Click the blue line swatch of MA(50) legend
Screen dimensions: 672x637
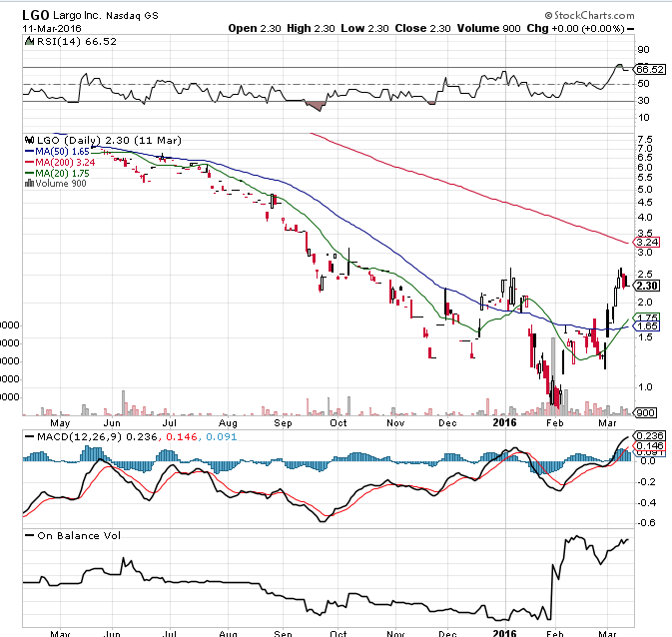pyautogui.click(x=30, y=152)
